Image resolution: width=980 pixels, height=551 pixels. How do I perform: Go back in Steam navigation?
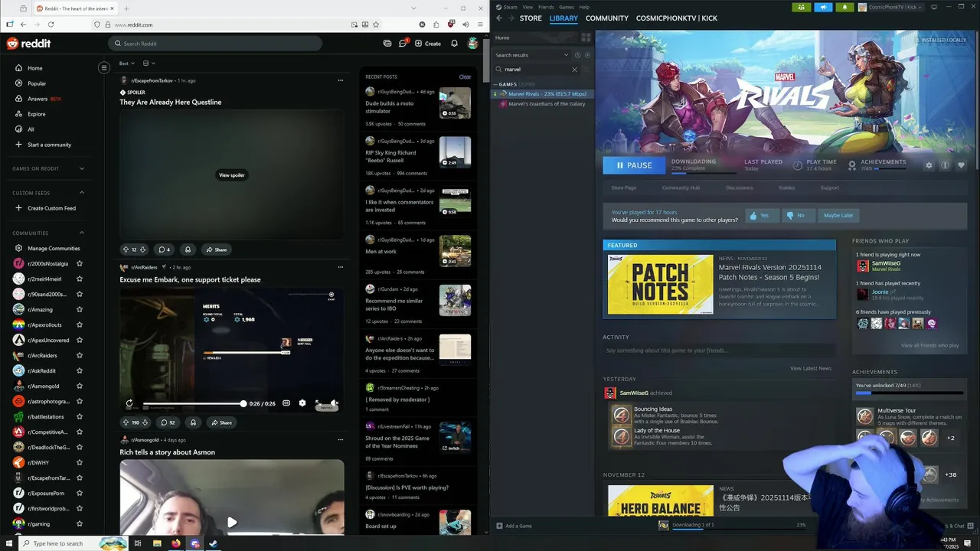pos(498,18)
